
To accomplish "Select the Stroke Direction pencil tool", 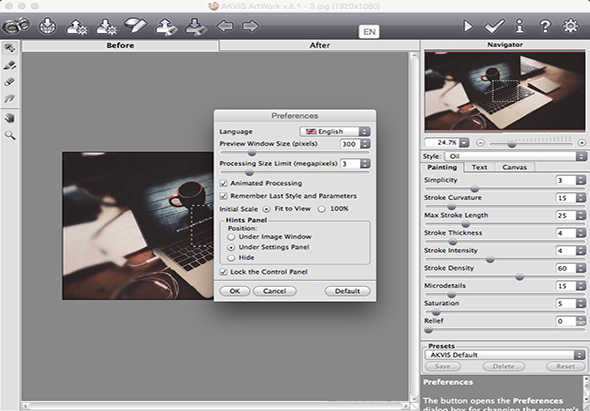I will [9, 65].
